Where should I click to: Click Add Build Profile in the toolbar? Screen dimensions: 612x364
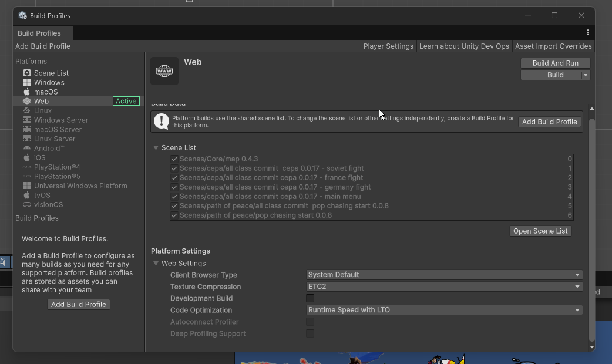(43, 46)
